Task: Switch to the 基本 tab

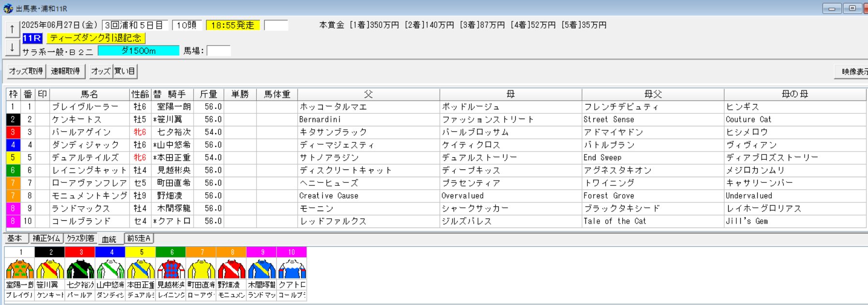Action: click(15, 238)
